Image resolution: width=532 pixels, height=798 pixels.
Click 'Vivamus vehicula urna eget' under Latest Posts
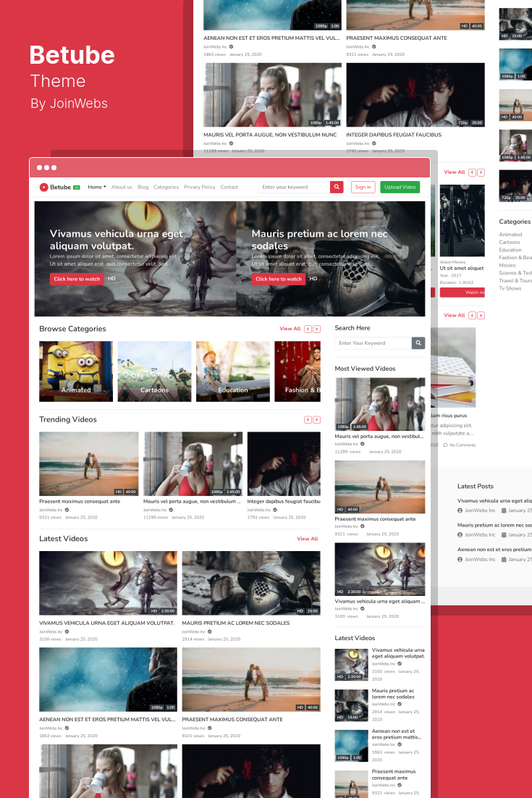pyautogui.click(x=494, y=501)
